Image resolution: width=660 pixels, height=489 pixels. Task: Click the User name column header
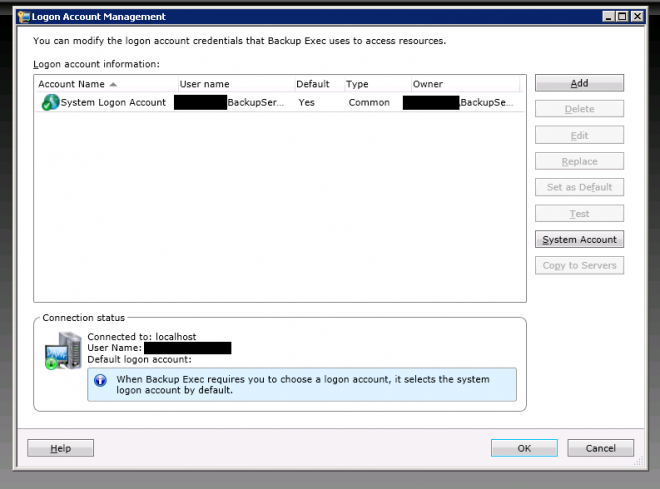point(204,84)
